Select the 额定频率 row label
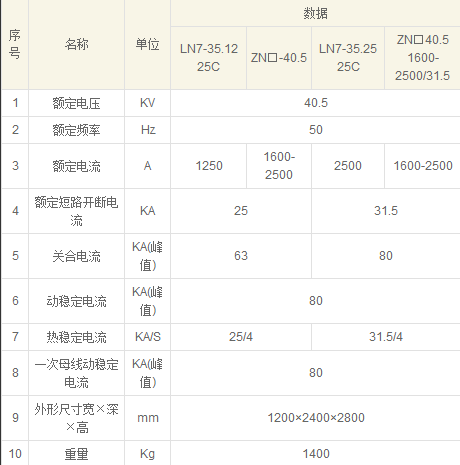Image resolution: width=460 pixels, height=465 pixels. point(76,130)
